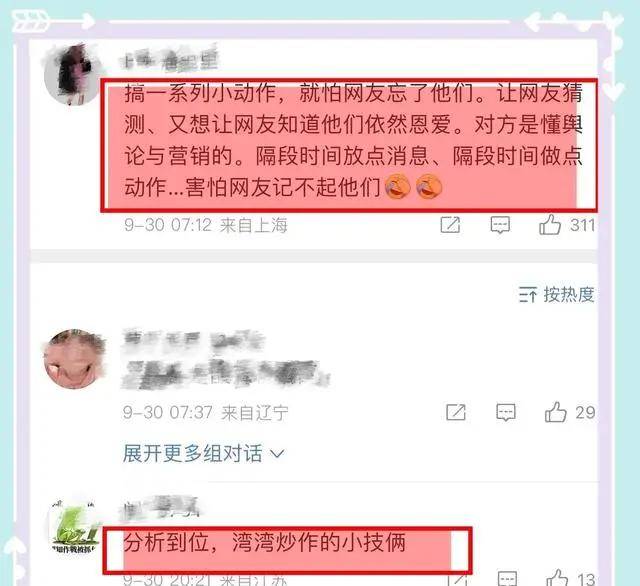Open blurred username above 分析到位 comment

161,508
